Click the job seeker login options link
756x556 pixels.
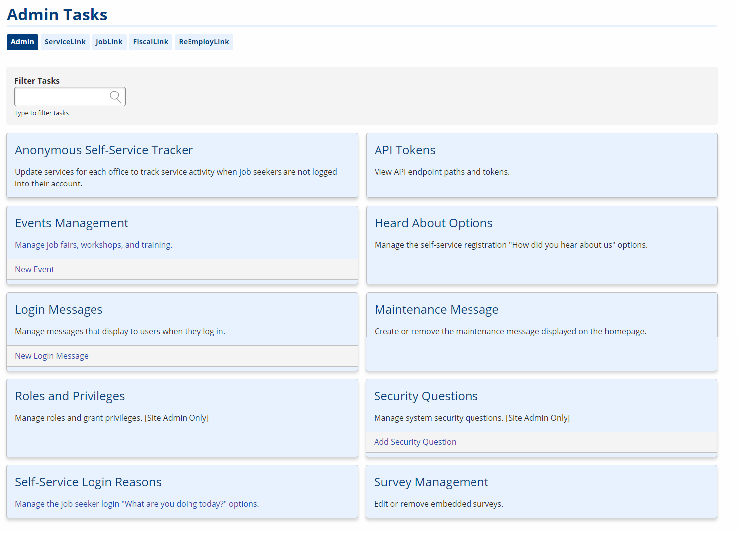136,504
